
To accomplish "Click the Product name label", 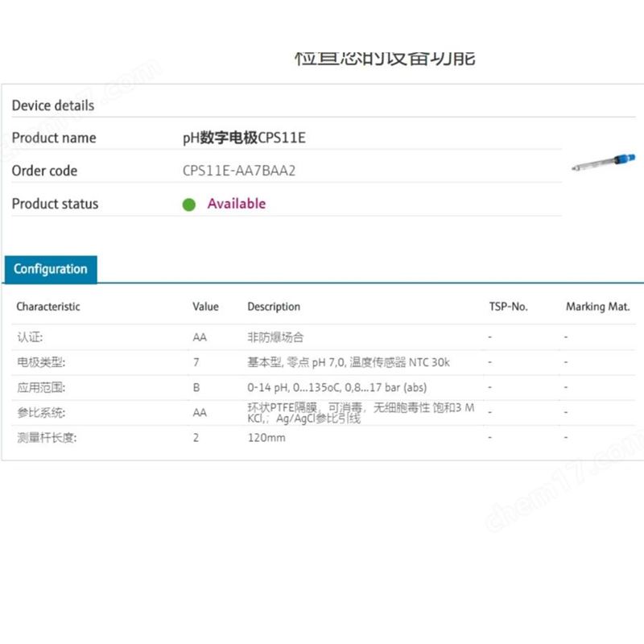I will click(x=54, y=138).
